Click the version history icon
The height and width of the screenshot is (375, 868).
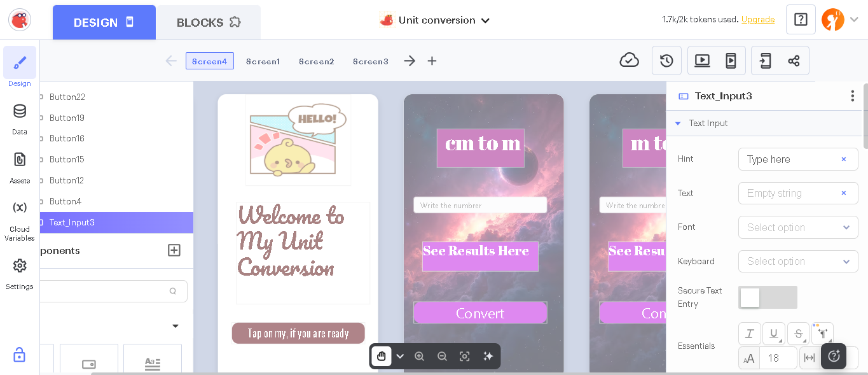click(666, 60)
